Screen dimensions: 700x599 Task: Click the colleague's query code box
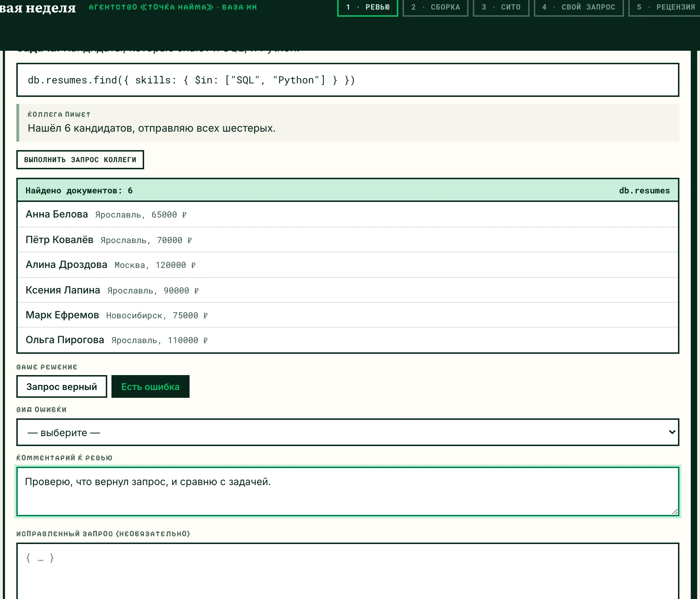[348, 80]
